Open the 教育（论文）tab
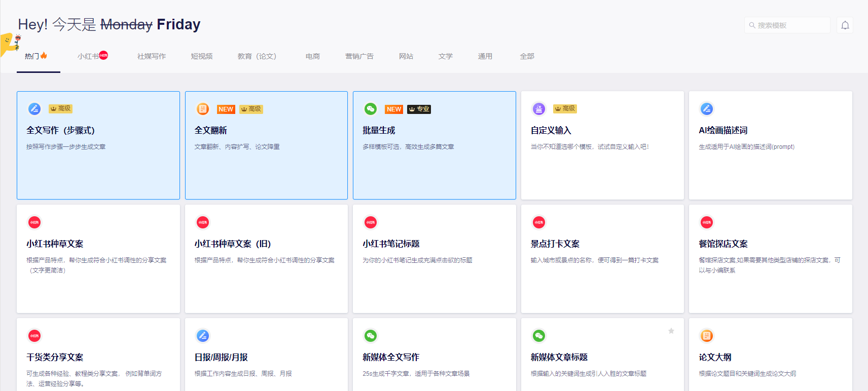 click(x=257, y=56)
